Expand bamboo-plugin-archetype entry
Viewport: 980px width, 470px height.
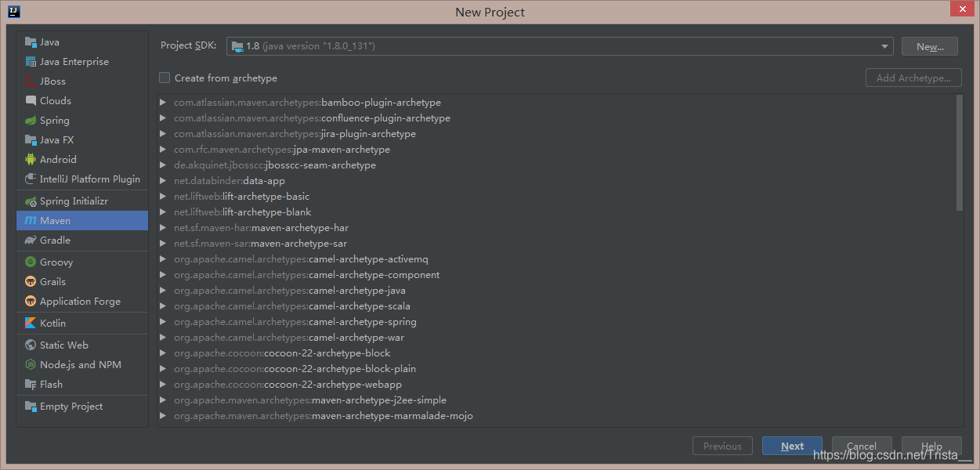tap(163, 103)
